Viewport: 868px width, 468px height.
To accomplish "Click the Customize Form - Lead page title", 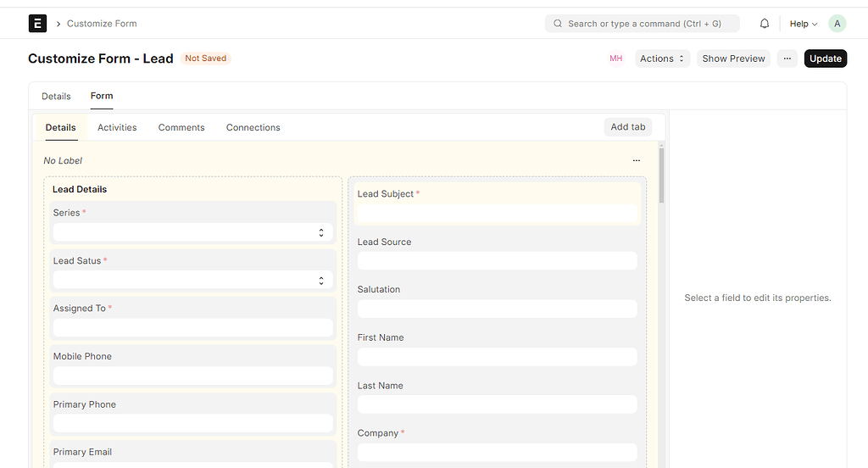I will [101, 58].
